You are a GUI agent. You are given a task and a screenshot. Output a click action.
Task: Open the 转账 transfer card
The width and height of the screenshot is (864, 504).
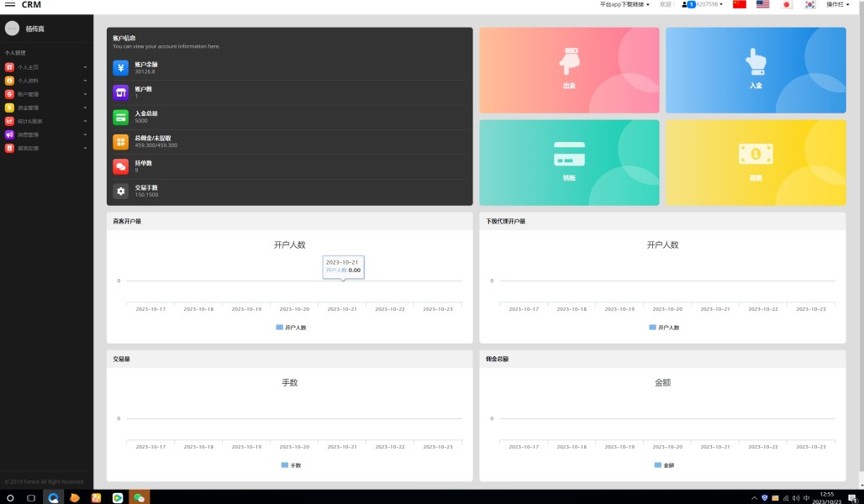tap(569, 162)
